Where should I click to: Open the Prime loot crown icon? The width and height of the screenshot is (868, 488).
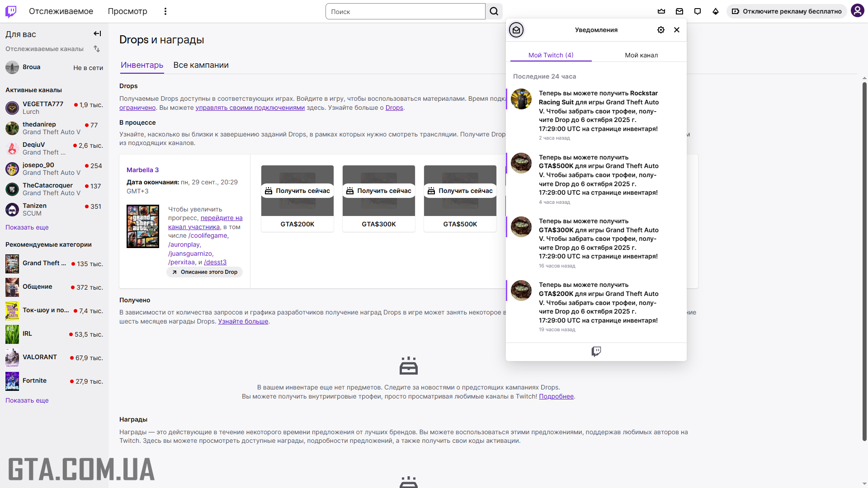pyautogui.click(x=661, y=11)
